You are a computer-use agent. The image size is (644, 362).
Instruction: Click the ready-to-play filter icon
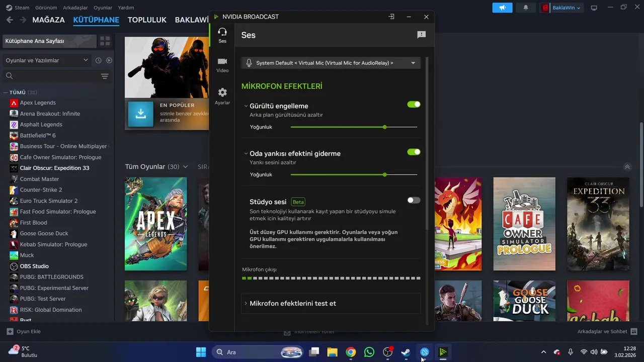[x=109, y=60]
